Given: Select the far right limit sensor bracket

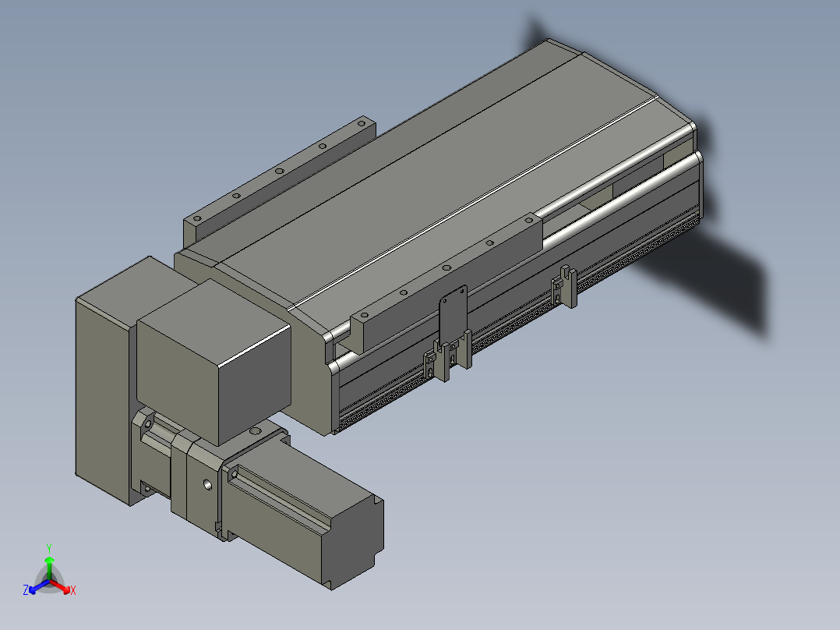Looking at the screenshot, I should pos(565,286).
